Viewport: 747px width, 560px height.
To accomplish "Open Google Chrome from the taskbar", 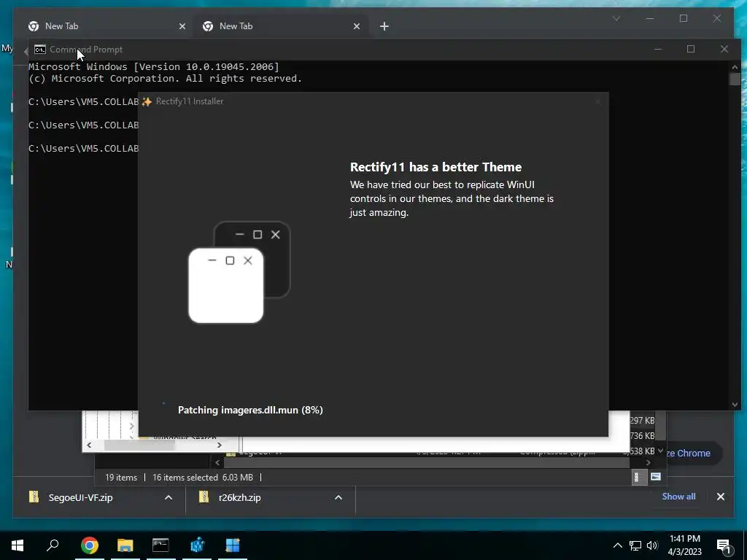I will [90, 545].
